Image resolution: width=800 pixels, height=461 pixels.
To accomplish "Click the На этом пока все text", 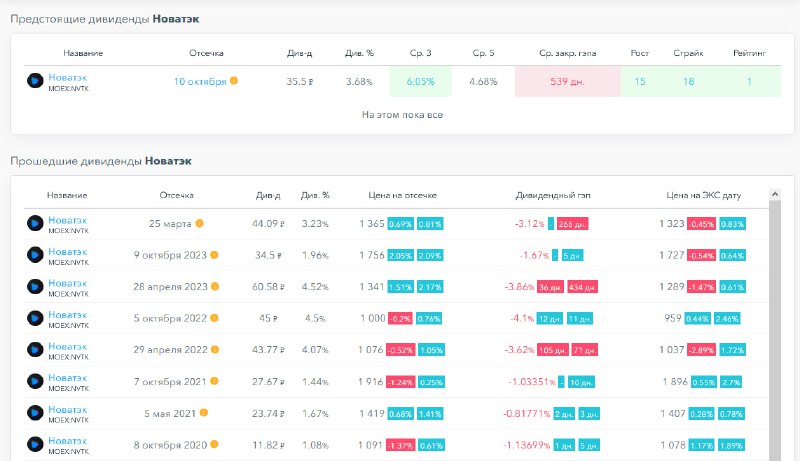I will tap(402, 115).
